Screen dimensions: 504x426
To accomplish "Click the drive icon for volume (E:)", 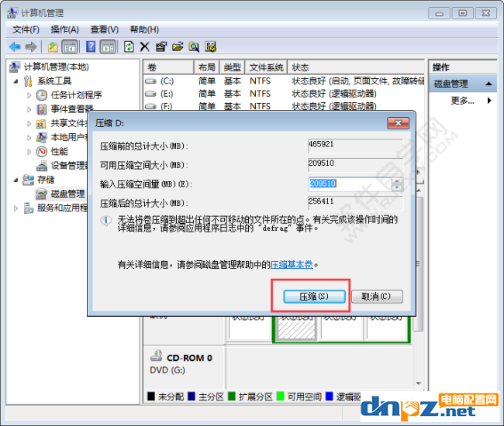I will [150, 94].
